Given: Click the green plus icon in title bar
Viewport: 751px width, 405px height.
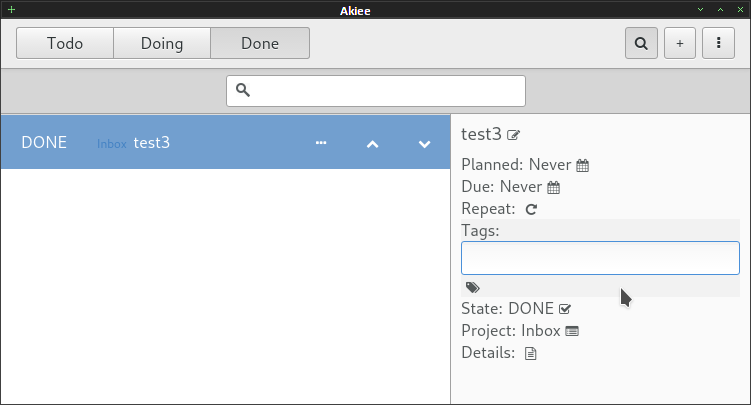Looking at the screenshot, I should pyautogui.click(x=11, y=10).
